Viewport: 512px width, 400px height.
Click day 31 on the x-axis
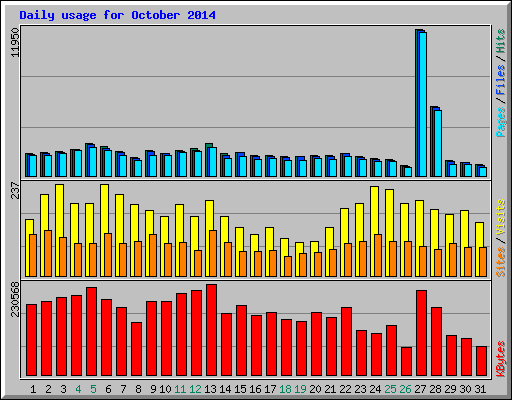(x=480, y=389)
